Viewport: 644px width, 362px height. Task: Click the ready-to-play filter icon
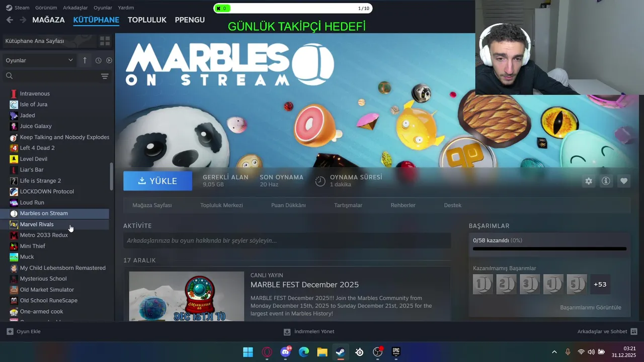[x=109, y=60]
